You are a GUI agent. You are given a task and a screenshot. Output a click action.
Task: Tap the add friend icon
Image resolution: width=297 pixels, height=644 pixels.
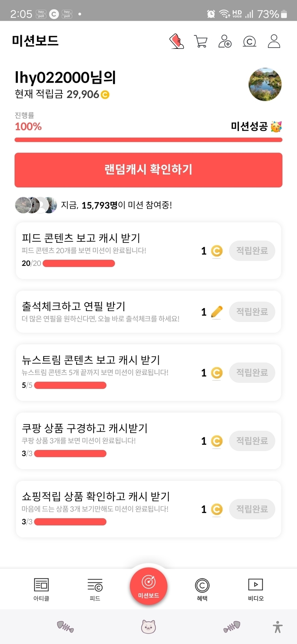click(225, 41)
